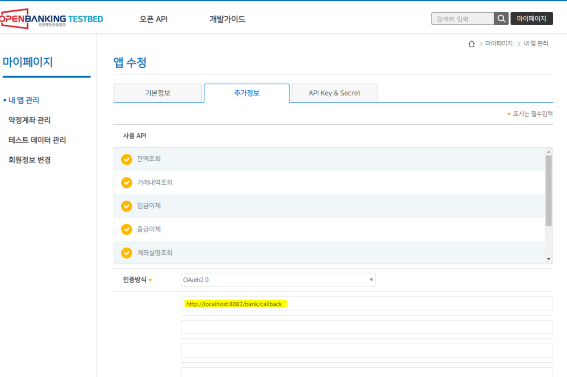
Task: Click the API list scrollbar up arrow
Action: (x=549, y=152)
